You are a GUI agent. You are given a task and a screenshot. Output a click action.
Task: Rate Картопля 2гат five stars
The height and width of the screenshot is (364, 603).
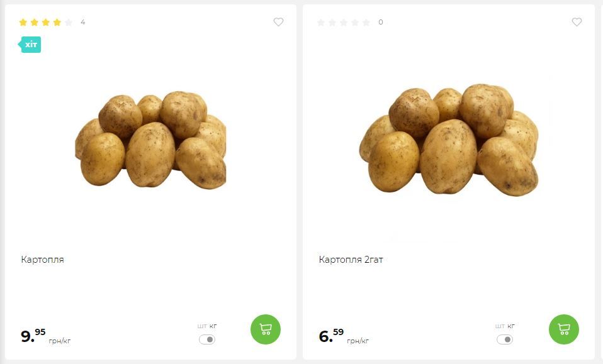point(366,22)
